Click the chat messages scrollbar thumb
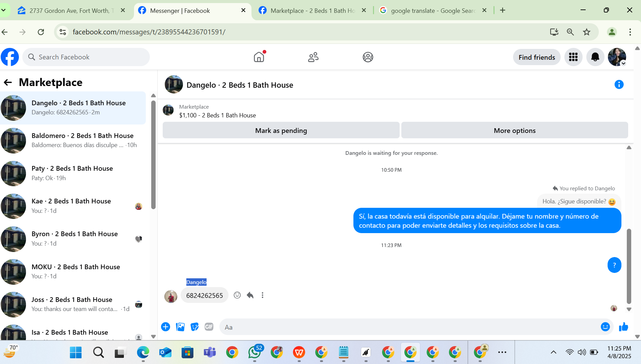The image size is (641, 364). click(629, 267)
